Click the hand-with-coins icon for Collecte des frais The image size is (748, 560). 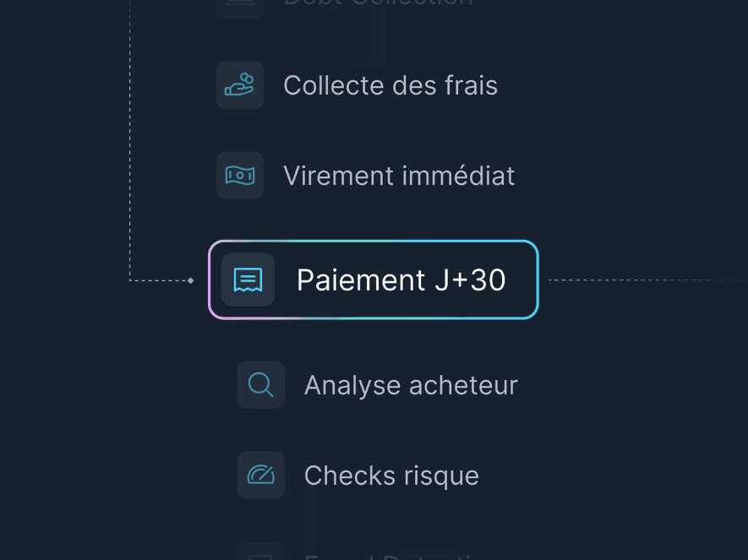pos(239,84)
